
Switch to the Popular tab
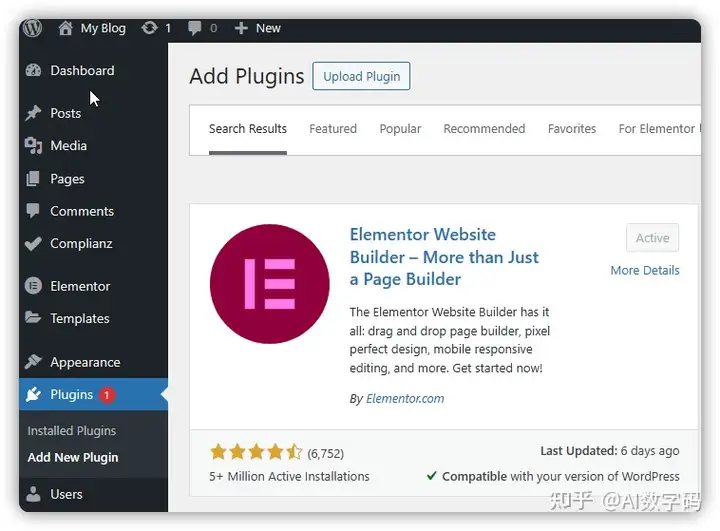click(400, 129)
